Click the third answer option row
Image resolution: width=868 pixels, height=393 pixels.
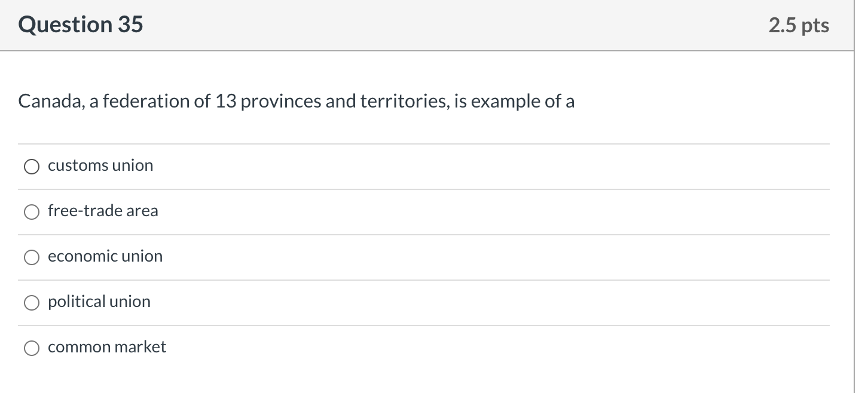(x=418, y=257)
